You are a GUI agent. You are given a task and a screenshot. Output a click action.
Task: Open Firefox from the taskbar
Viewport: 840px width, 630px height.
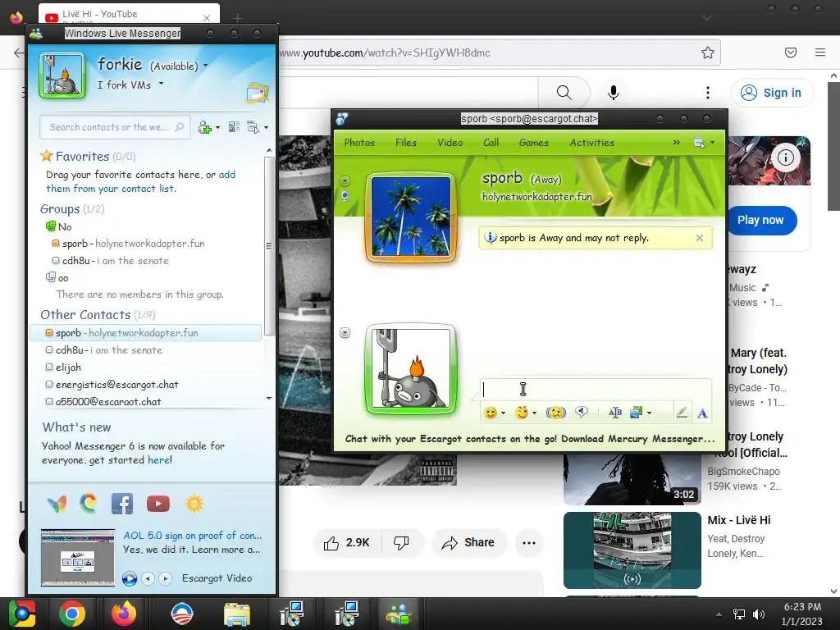click(x=124, y=614)
